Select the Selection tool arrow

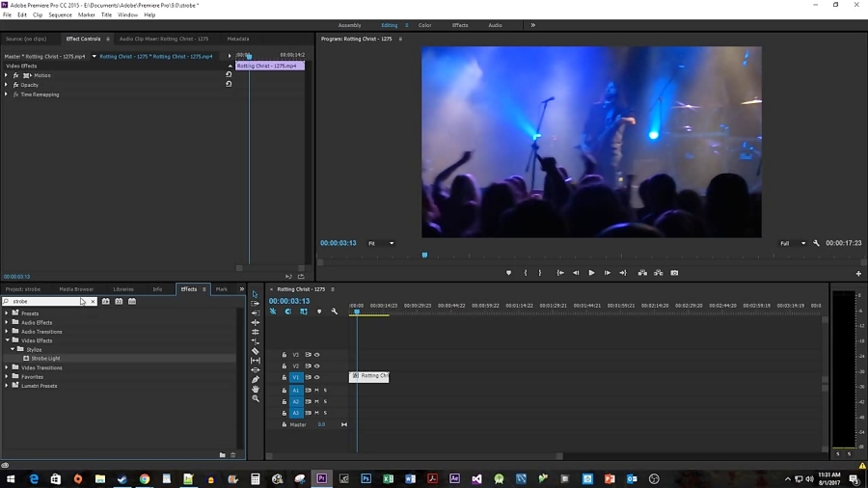coord(256,294)
